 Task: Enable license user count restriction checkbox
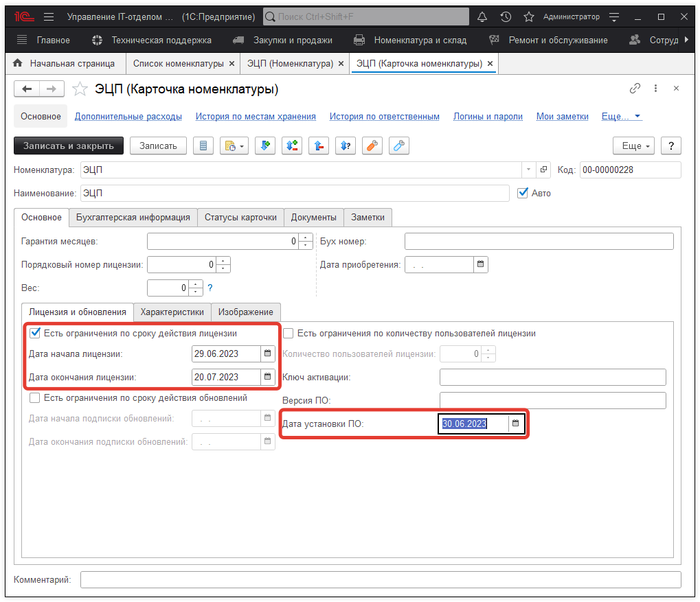click(x=289, y=333)
